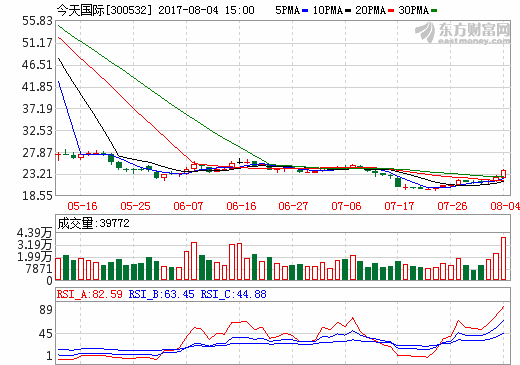Image resolution: width=520 pixels, height=365 pixels.
Task: Click the 18.55 price axis label
Action: pos(37,195)
